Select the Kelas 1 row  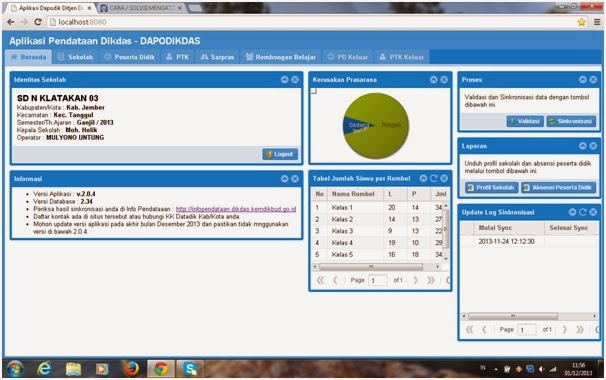pyautogui.click(x=378, y=208)
